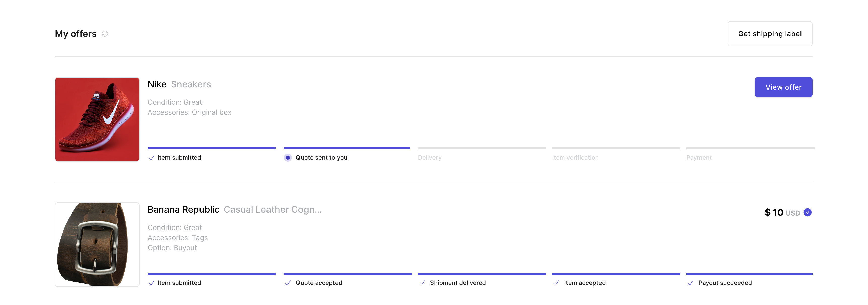Viewport: 868px width, 305px height.
Task: Click the Option: Buyout text
Action: 172,248
